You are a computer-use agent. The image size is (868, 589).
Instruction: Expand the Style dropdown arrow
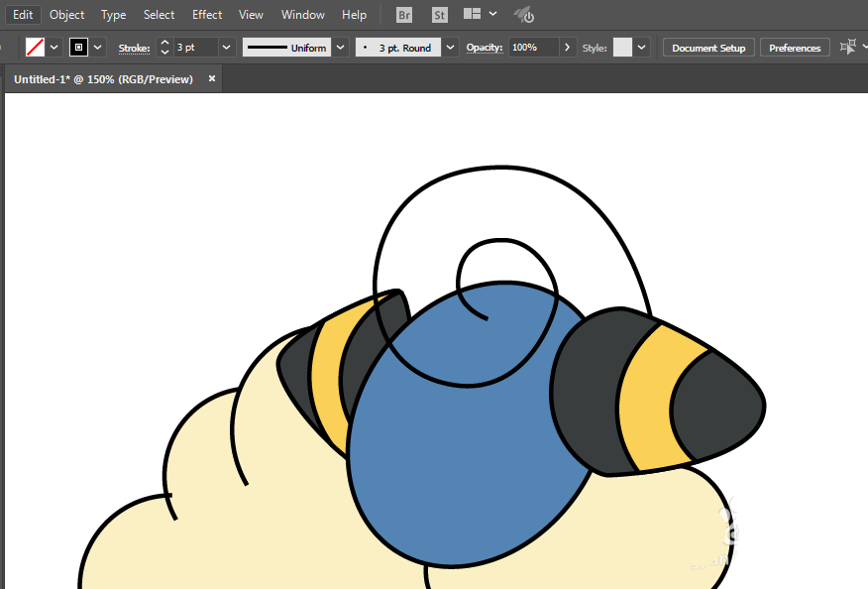[641, 48]
